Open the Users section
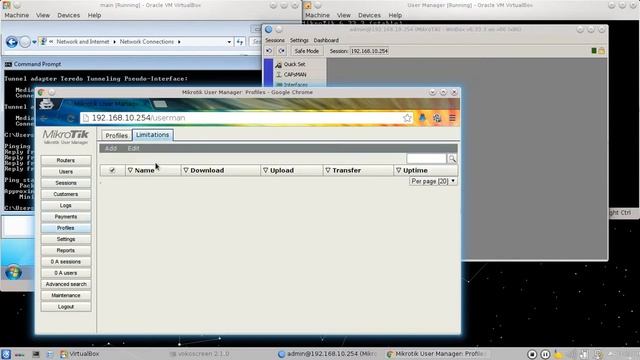Image resolution: width=640 pixels, height=360 pixels. (66, 172)
